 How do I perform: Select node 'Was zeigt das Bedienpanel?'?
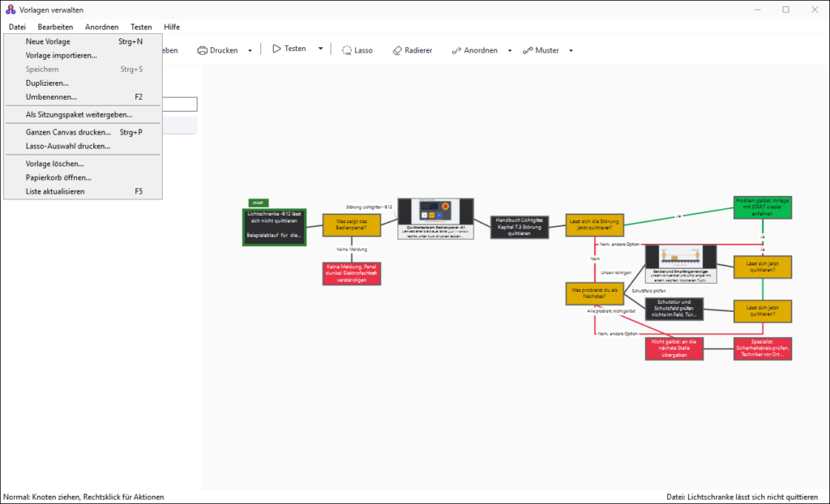[352, 225]
